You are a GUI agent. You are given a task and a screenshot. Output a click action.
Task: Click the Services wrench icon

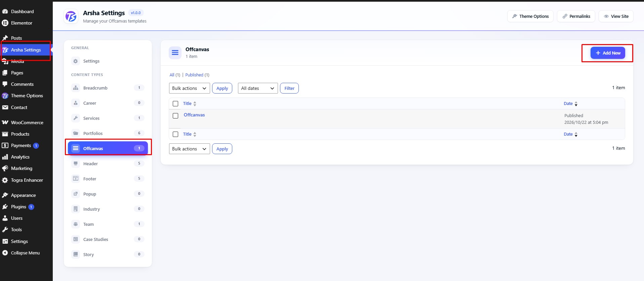tap(76, 118)
